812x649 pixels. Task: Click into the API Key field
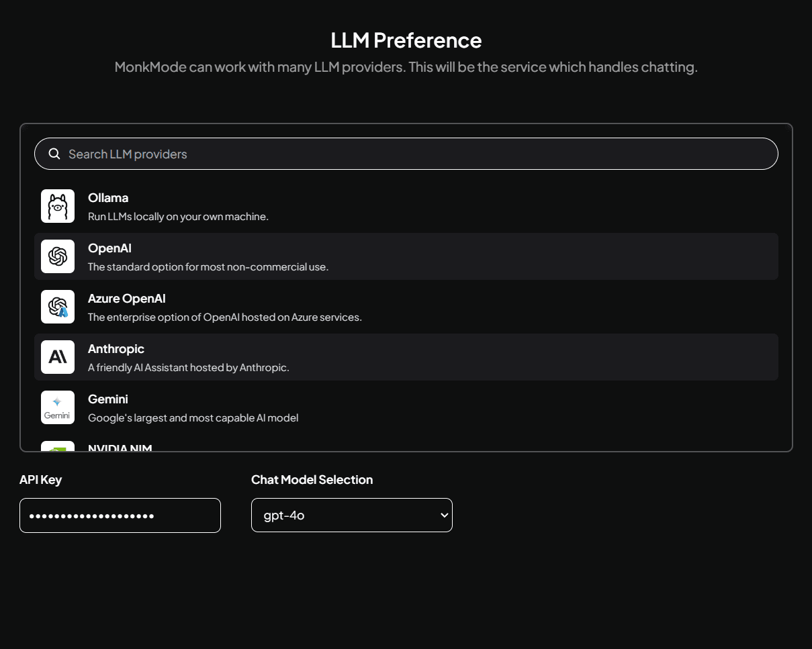(120, 515)
